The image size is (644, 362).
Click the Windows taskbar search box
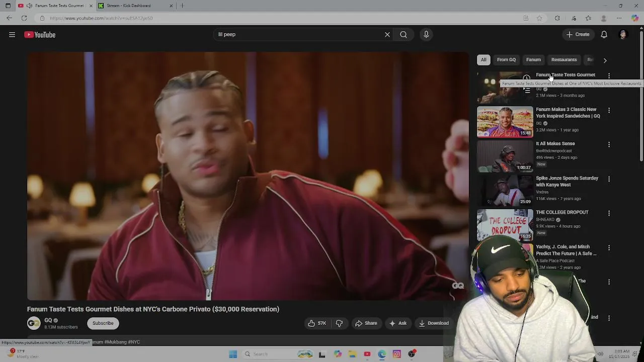tap(277, 354)
